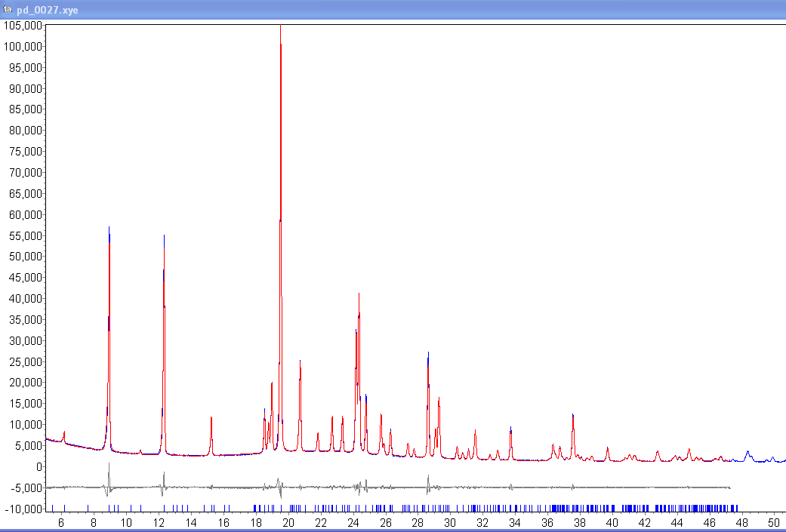This screenshot has height=532, width=786.
Task: Click the 46 label on x-axis
Action: pyautogui.click(x=709, y=522)
